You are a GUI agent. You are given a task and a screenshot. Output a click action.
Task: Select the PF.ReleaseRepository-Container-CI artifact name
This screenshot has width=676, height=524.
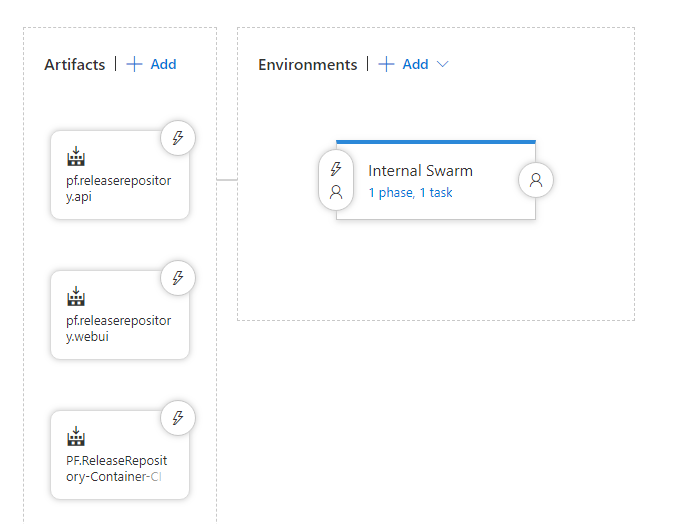point(111,467)
